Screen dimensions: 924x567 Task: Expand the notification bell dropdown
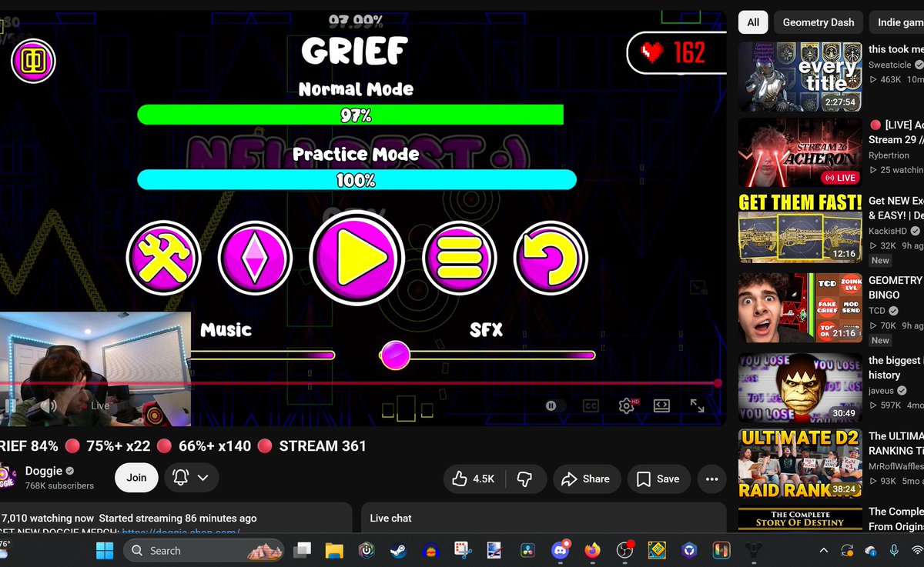(191, 478)
